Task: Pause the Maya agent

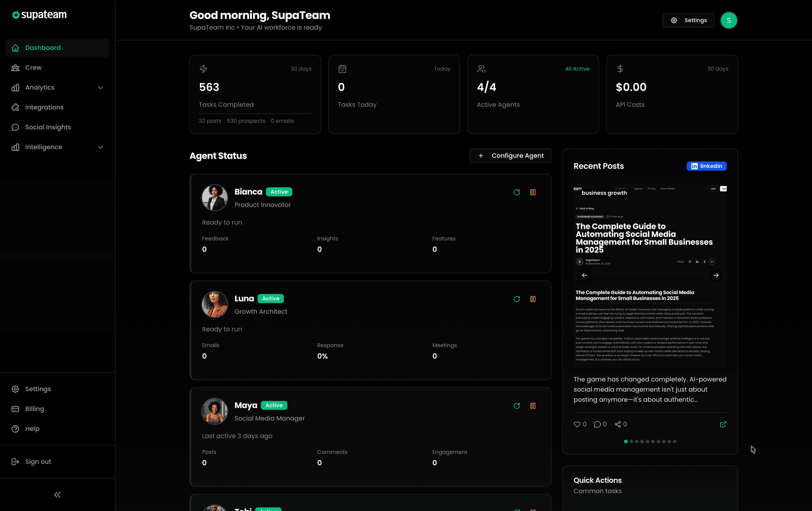Action: (533, 405)
